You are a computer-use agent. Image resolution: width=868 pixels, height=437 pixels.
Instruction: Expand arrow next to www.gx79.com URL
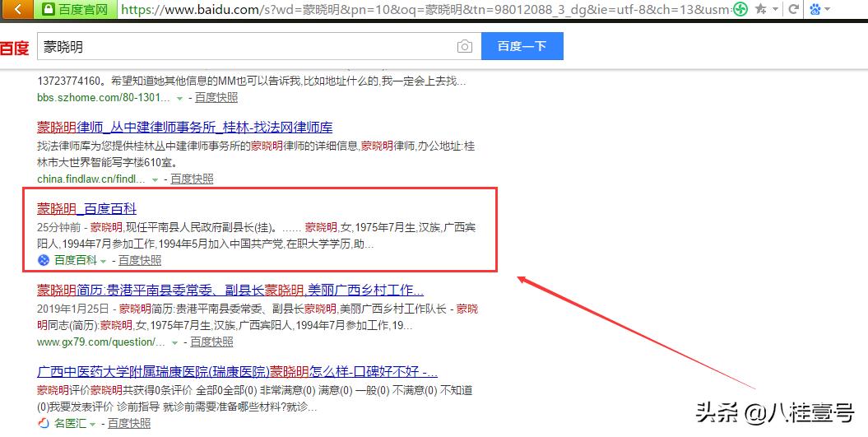tap(175, 343)
